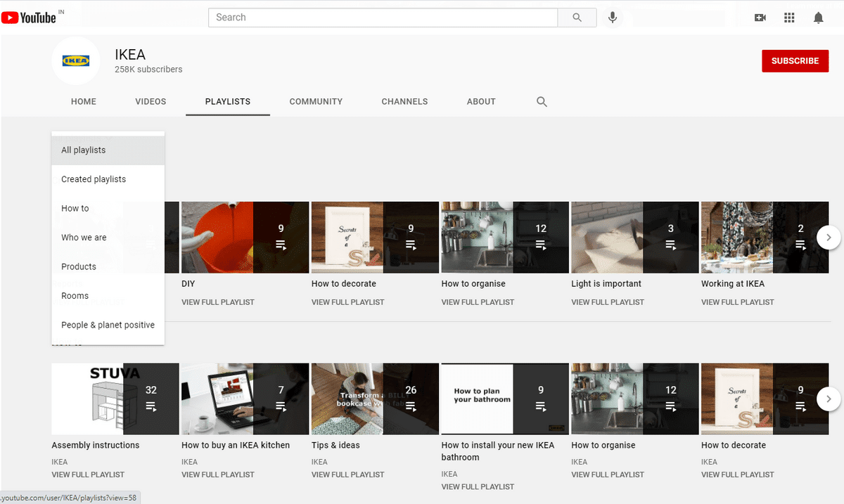
Task: Click the IKEA link under the bathroom installation title
Action: [449, 474]
